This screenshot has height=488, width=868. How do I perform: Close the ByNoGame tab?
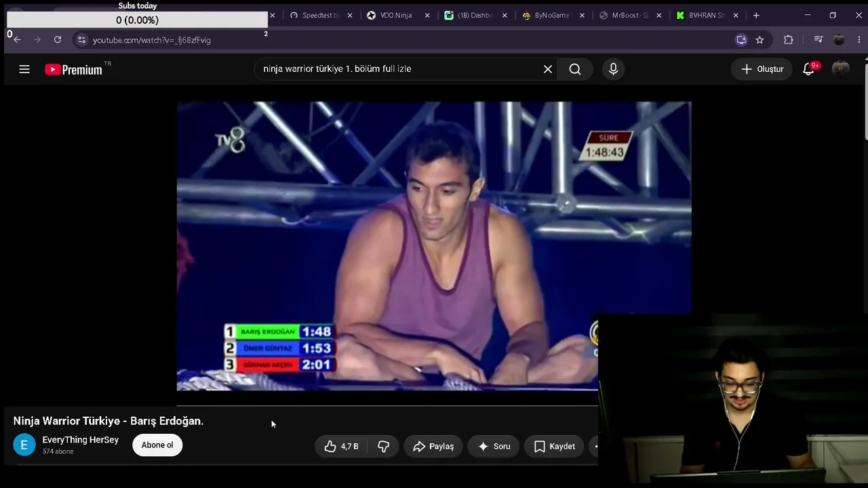[582, 16]
